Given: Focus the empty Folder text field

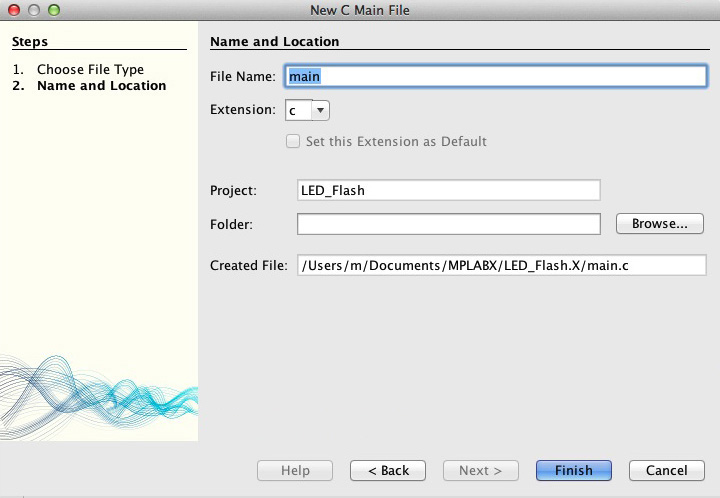Looking at the screenshot, I should (448, 223).
